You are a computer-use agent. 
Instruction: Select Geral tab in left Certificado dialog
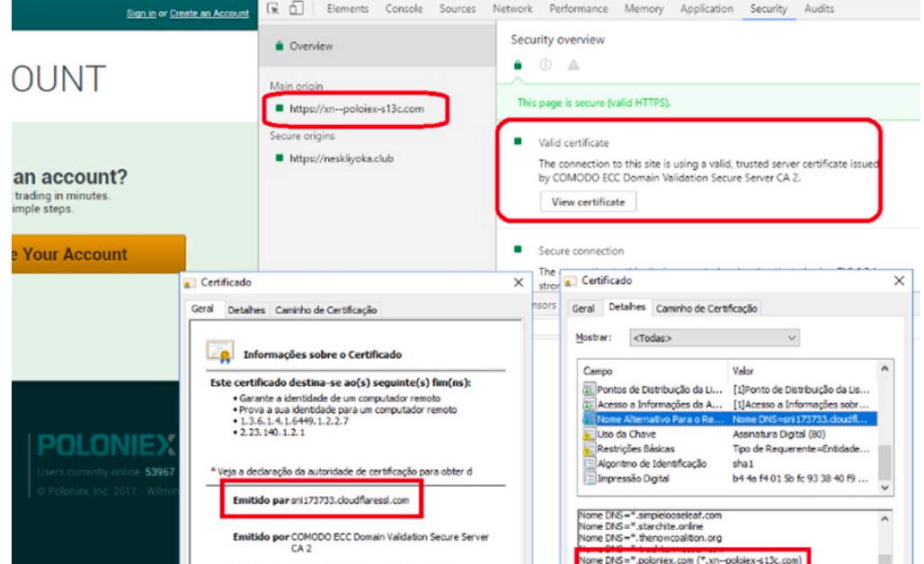click(203, 309)
